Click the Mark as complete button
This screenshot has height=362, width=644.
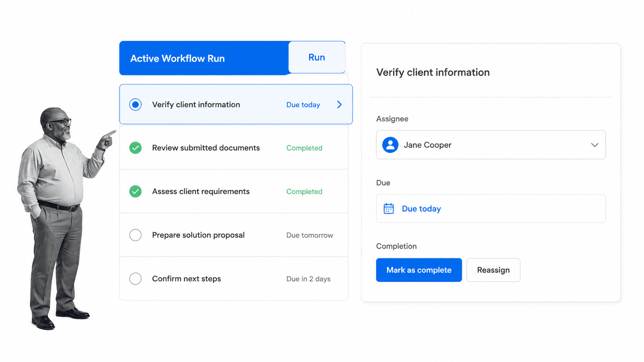point(419,270)
